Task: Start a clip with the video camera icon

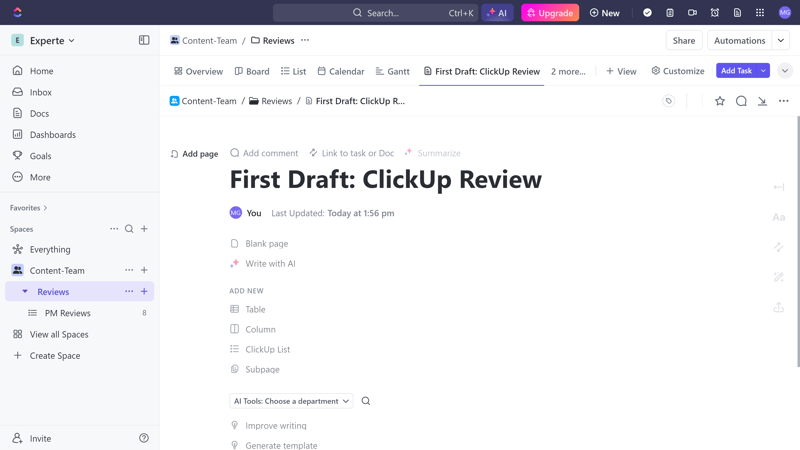Action: pyautogui.click(x=692, y=13)
